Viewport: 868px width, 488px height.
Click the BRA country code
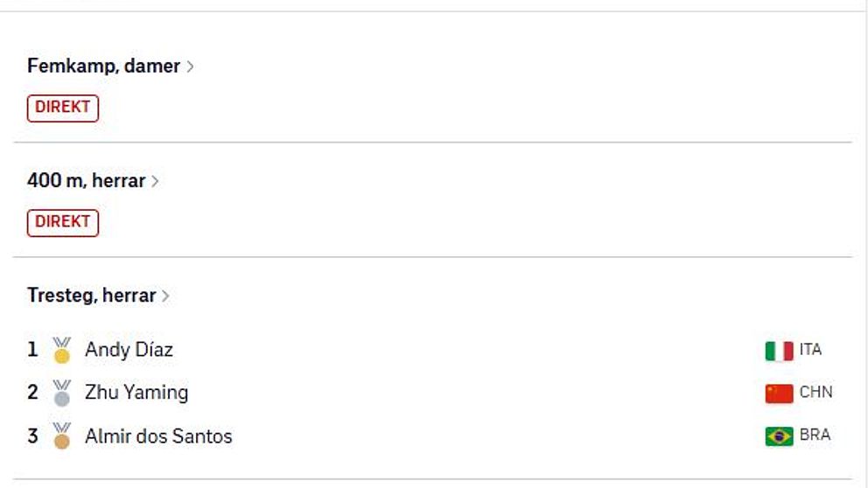tap(815, 435)
